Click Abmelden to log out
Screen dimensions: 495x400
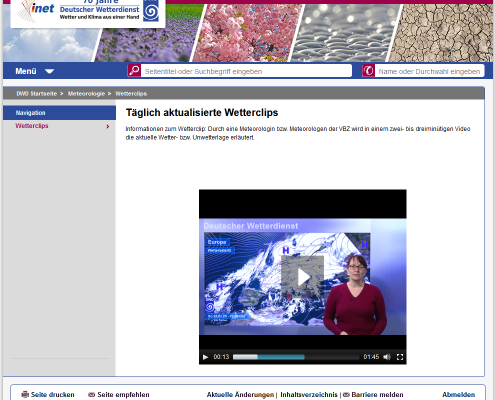[458, 395]
